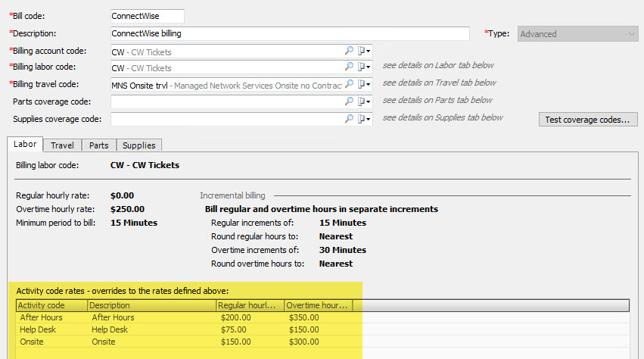The height and width of the screenshot is (359, 644).
Task: Switch to the Parts tab
Action: pyautogui.click(x=98, y=145)
